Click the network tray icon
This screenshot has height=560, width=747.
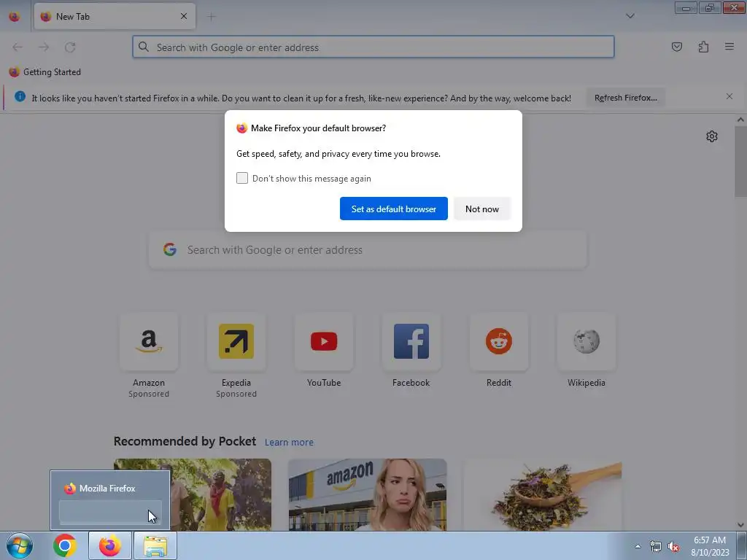[x=656, y=547]
